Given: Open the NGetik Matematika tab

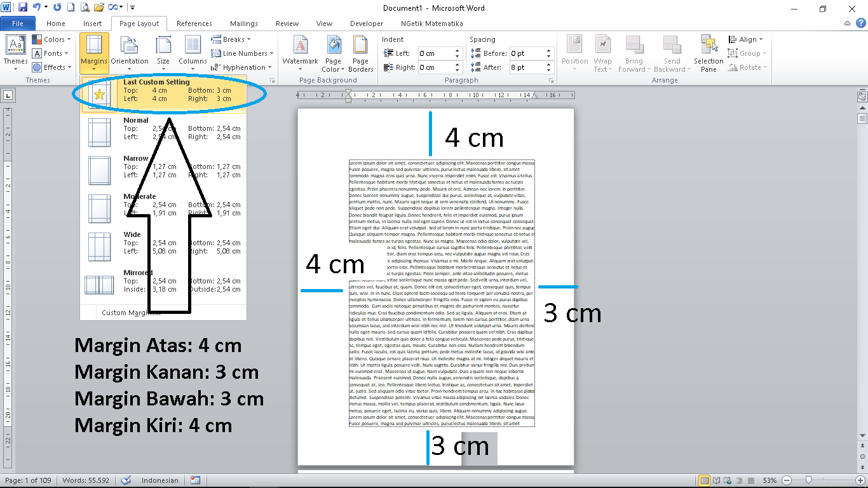Looking at the screenshot, I should [431, 24].
